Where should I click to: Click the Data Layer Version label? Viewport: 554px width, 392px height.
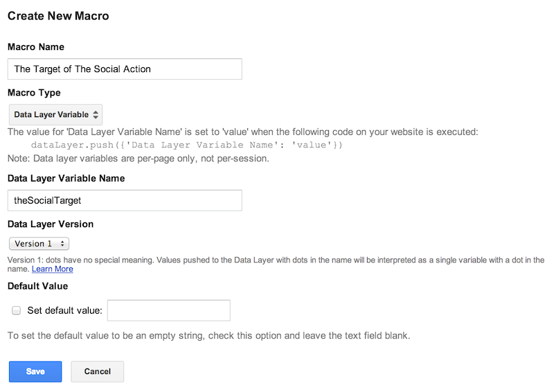[51, 224]
